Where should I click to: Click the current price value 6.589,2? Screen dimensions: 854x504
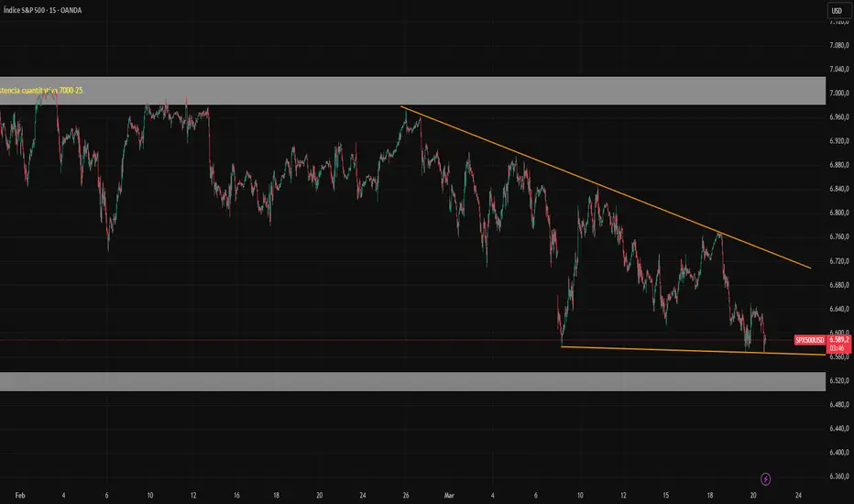[x=838, y=339]
